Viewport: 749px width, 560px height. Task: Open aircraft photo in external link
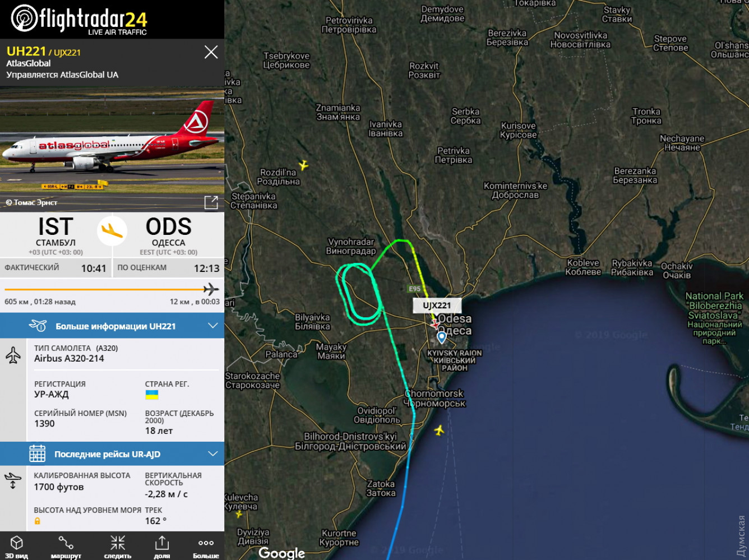tap(211, 202)
